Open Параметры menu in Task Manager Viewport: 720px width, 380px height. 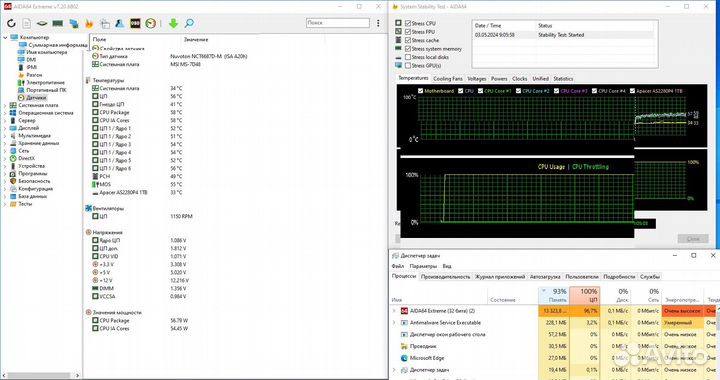coord(423,266)
